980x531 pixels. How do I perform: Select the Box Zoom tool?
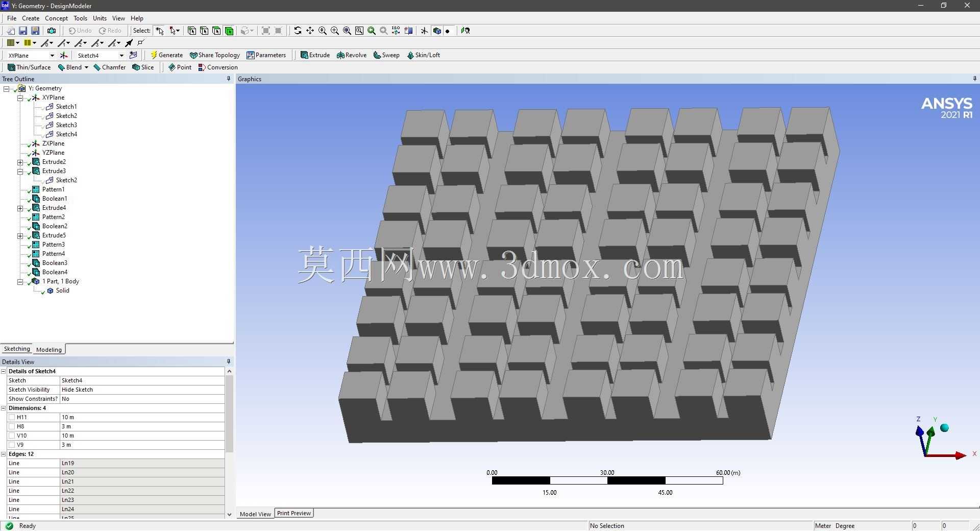click(x=335, y=31)
